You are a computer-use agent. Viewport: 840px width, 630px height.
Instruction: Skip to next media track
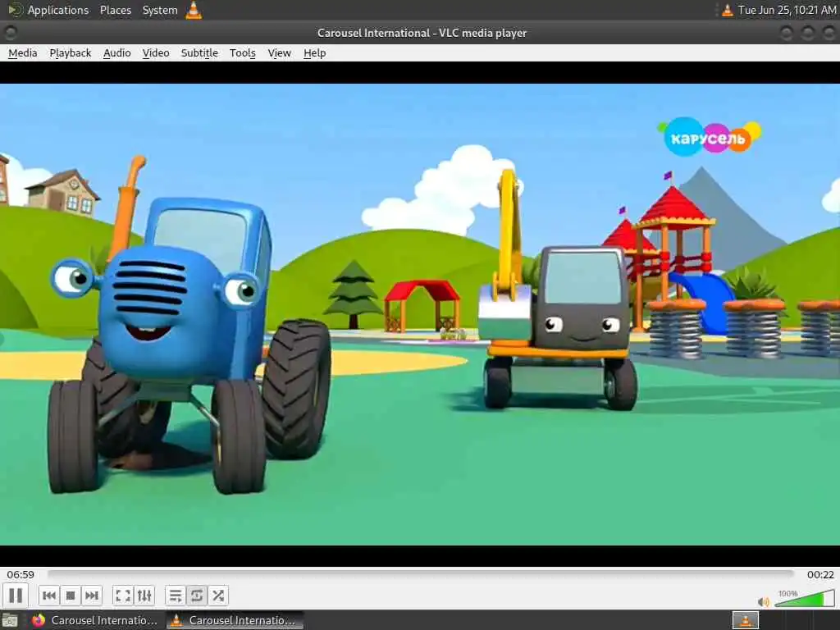point(92,596)
